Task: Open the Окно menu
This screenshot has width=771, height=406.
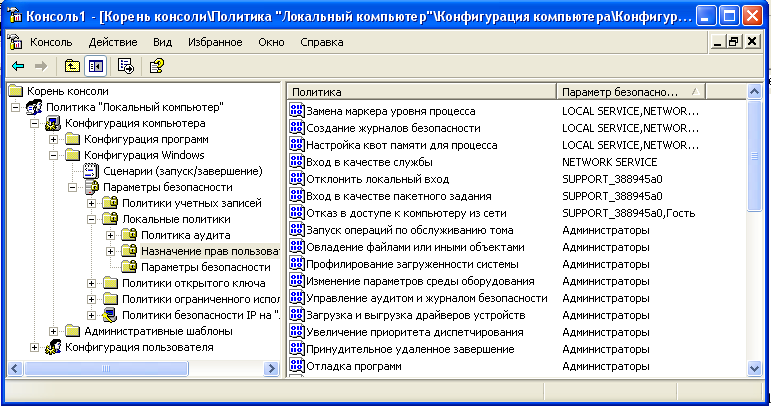Action: coord(271,42)
